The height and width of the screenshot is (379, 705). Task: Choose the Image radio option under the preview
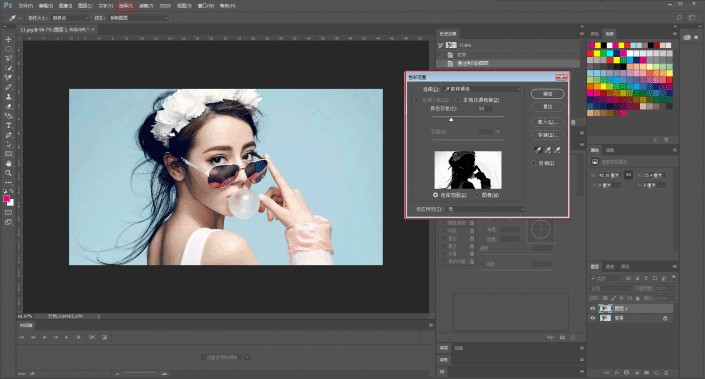coord(477,195)
